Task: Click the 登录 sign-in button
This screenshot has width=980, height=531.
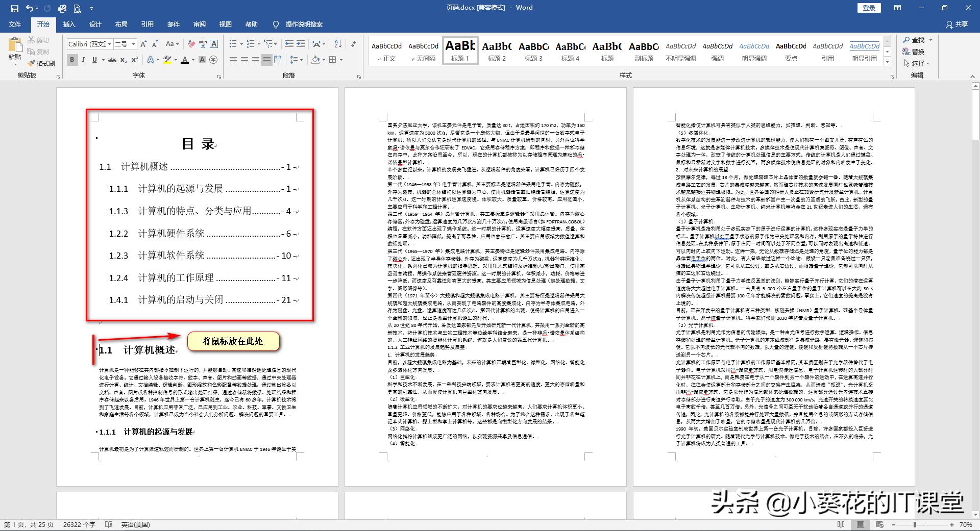Action: click(x=868, y=8)
